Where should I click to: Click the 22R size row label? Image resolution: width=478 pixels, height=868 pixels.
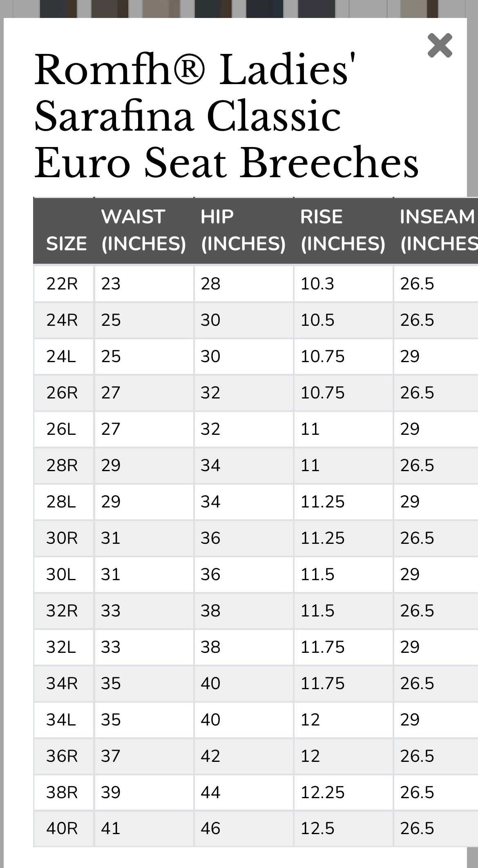coord(62,284)
